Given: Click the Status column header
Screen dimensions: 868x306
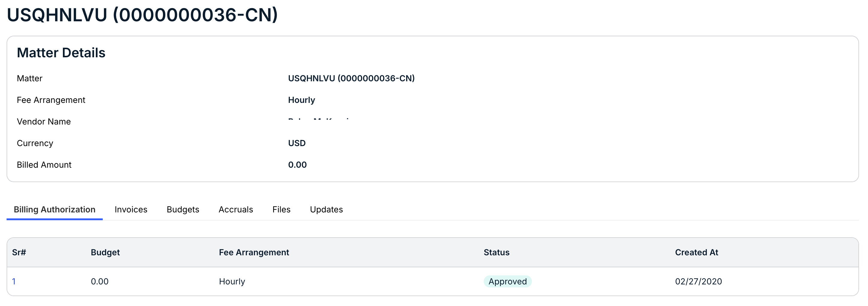Looking at the screenshot, I should (x=496, y=252).
